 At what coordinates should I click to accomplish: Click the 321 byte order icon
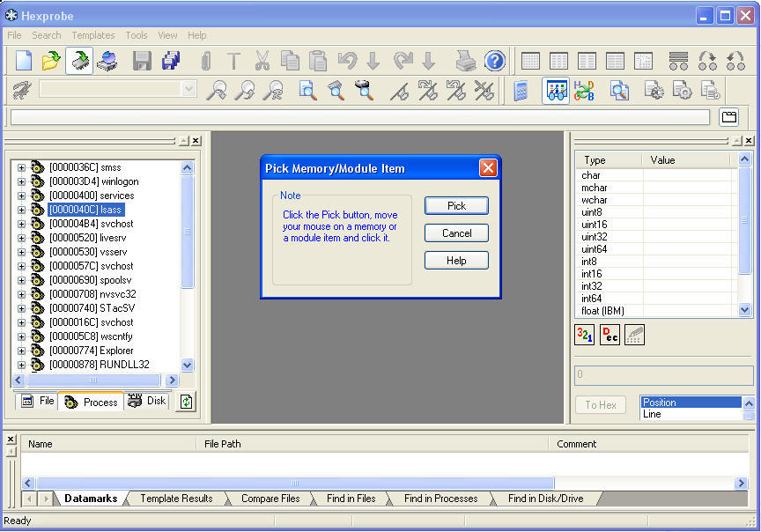point(584,335)
